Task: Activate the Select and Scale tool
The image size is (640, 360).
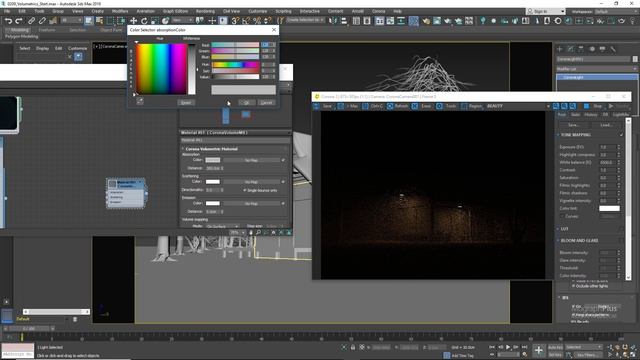Action: (x=155, y=20)
